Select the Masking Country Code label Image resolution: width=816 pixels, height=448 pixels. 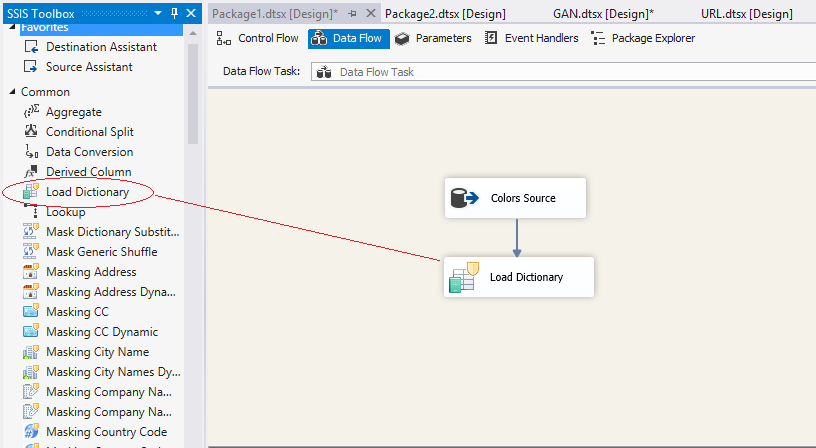click(x=107, y=432)
